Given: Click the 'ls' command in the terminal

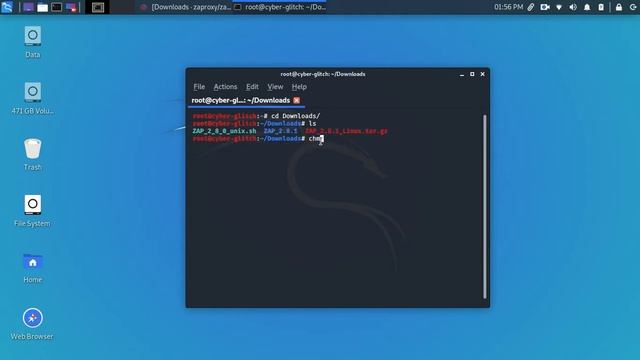Looking at the screenshot, I should tap(313, 124).
